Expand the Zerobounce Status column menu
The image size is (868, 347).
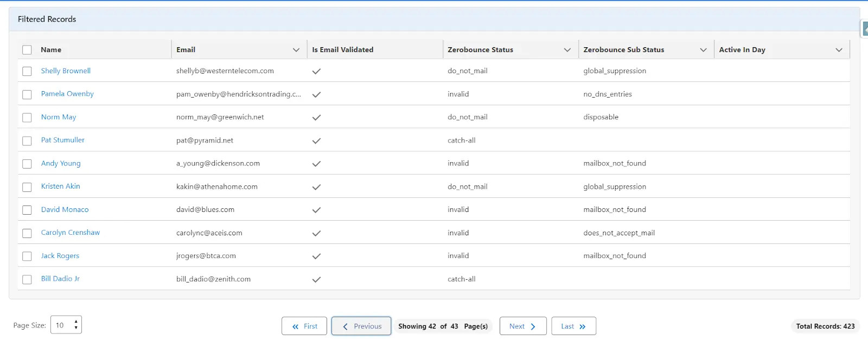click(567, 50)
